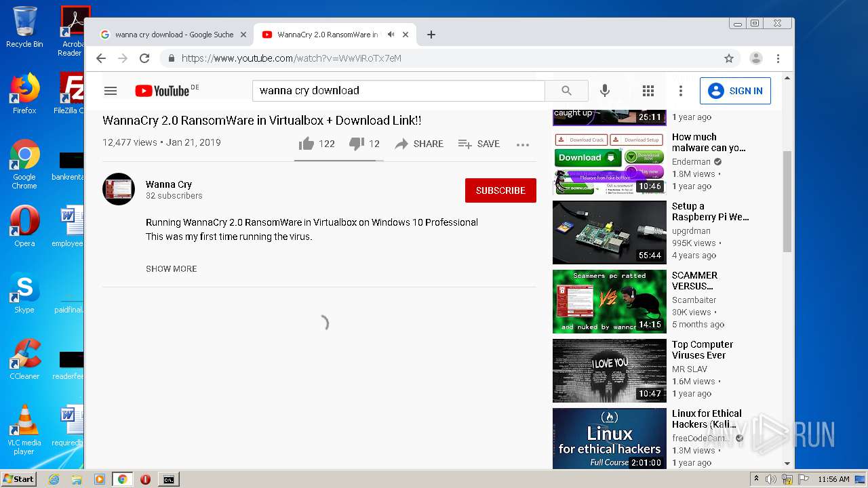868x488 pixels.
Task: Click the like/dislike ratio bar
Action: pyautogui.click(x=339, y=161)
